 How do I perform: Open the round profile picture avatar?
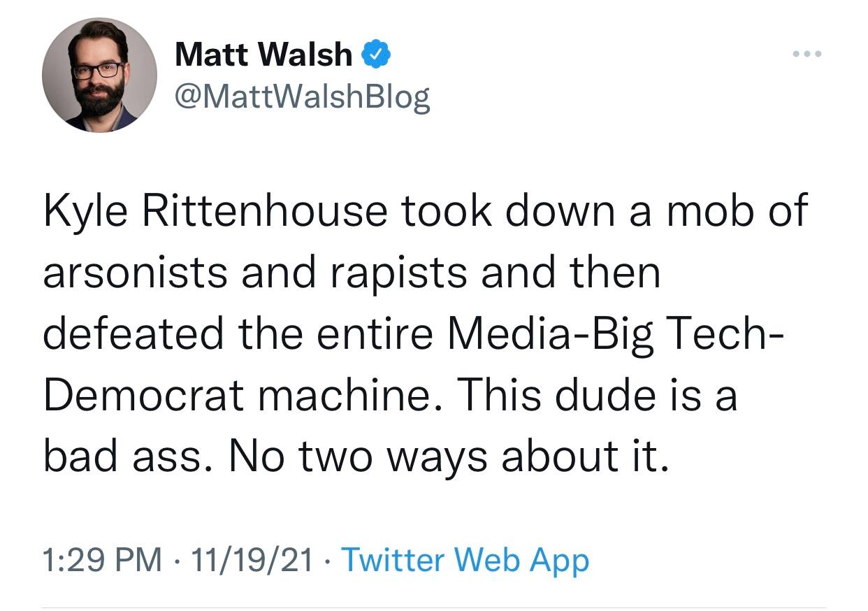click(x=99, y=76)
